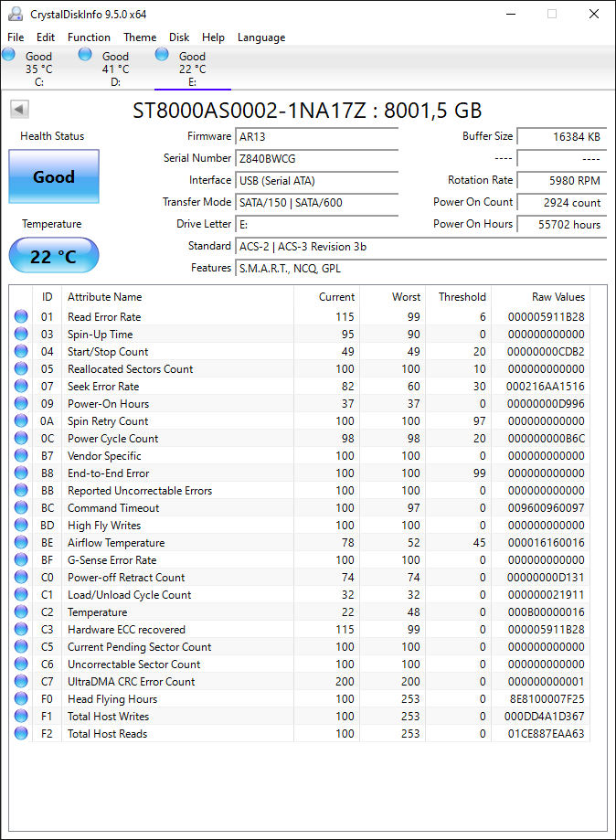Click the Features field S.M.A.R.T., NCQ, GPL

point(421,269)
